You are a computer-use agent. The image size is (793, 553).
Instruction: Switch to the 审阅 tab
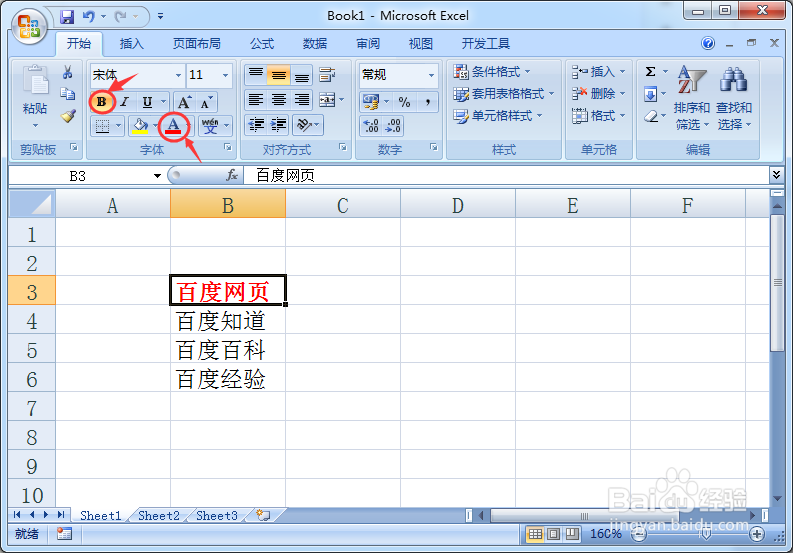(368, 44)
